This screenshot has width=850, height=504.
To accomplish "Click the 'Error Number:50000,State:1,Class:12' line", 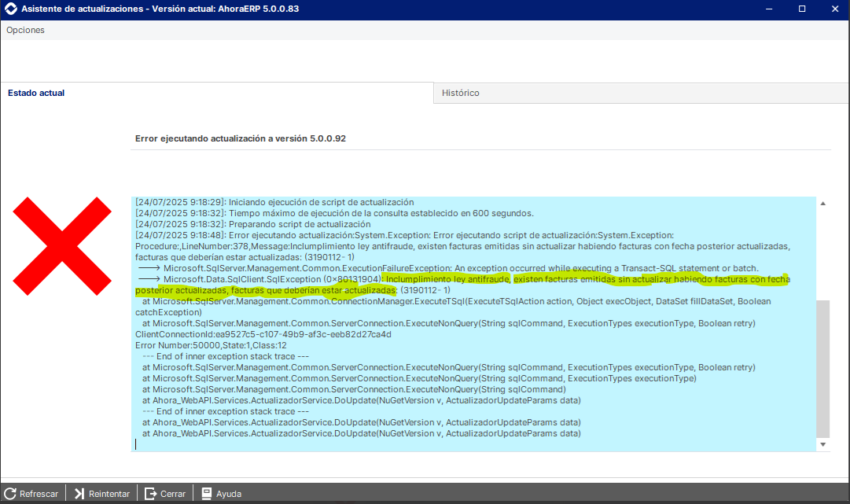I will click(211, 345).
